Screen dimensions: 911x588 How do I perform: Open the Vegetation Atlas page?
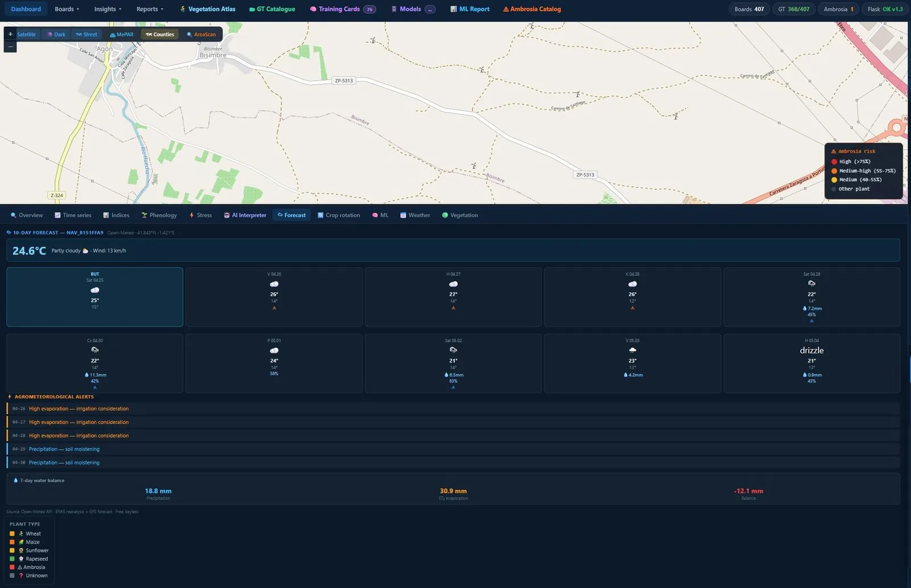tap(207, 9)
